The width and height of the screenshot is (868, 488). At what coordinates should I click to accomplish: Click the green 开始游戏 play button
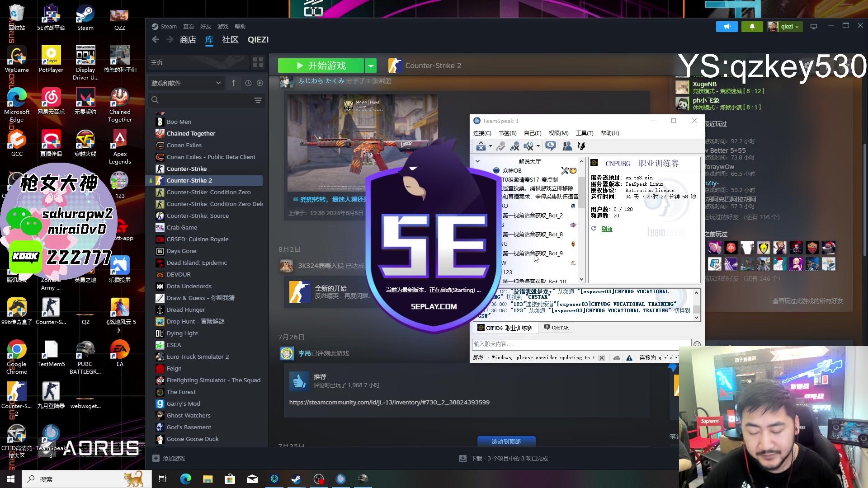321,66
